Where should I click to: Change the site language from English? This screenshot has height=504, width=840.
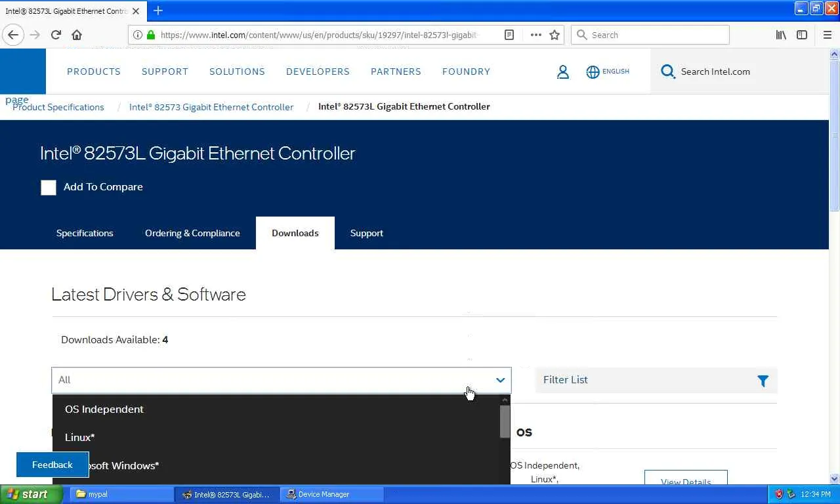coord(608,72)
